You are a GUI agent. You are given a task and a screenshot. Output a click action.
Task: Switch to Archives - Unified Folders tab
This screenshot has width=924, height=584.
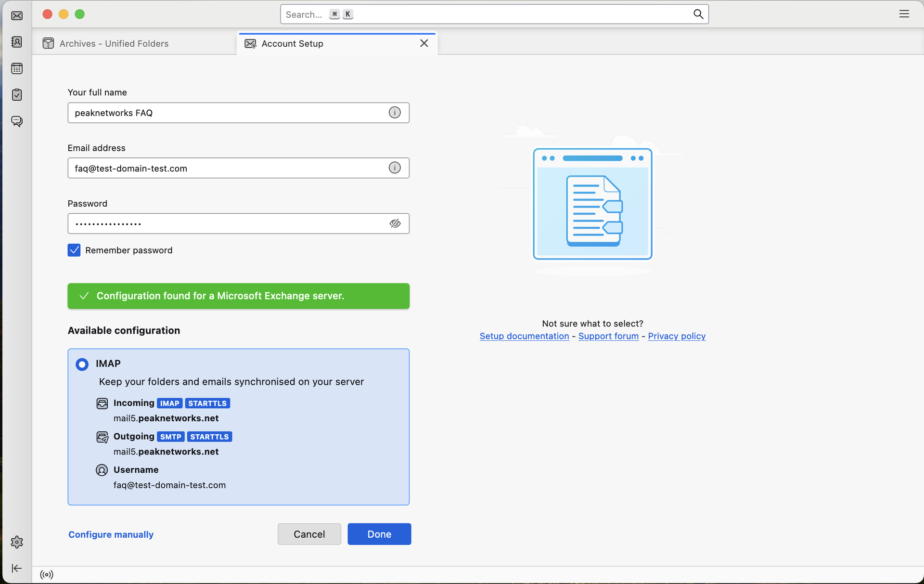[x=114, y=43]
